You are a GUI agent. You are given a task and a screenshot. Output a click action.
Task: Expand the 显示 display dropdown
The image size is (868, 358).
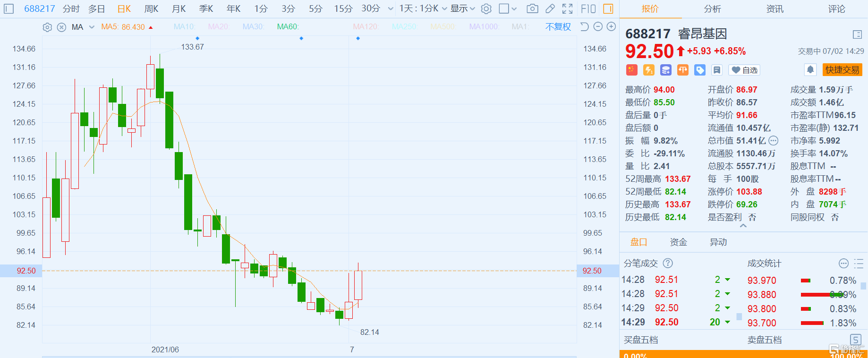point(462,9)
